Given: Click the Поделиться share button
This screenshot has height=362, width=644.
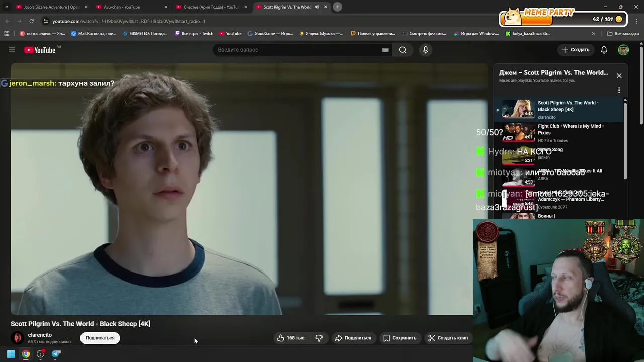Looking at the screenshot, I should (x=353, y=338).
